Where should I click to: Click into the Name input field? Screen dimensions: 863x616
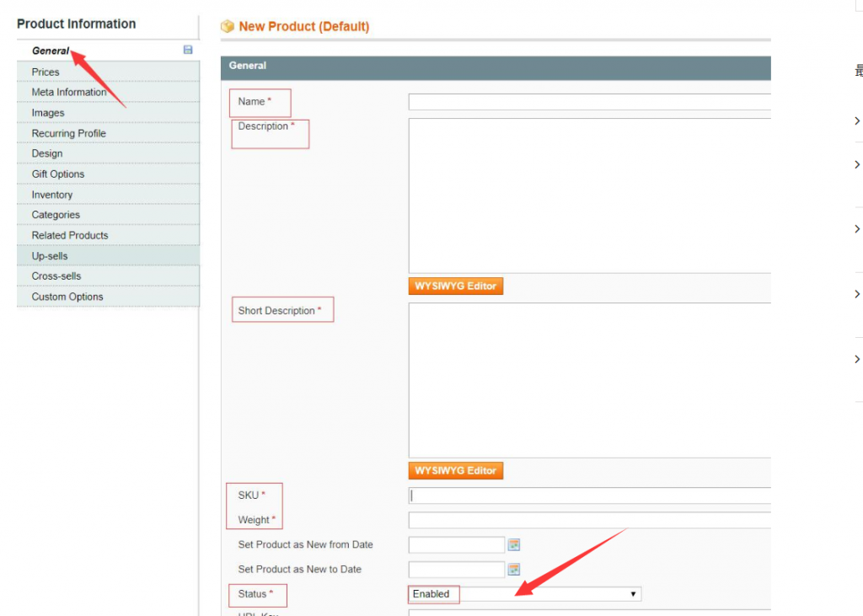coord(590,102)
